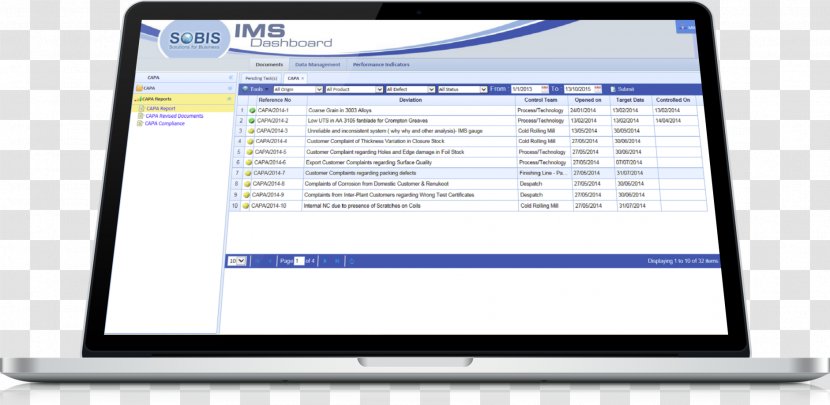Click the CAPA Revised Documents icon

pyautogui.click(x=141, y=116)
